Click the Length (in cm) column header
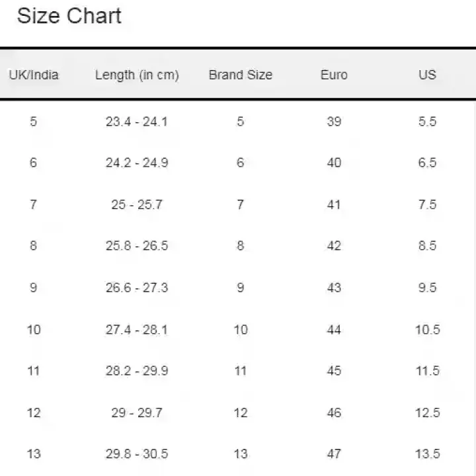 137,75
